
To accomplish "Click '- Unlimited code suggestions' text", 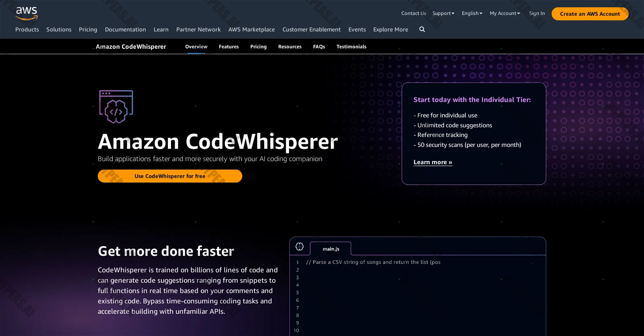I will 453,125.
